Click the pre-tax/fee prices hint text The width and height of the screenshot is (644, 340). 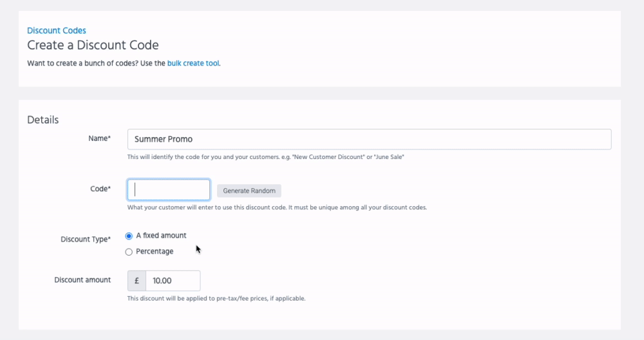coord(216,298)
